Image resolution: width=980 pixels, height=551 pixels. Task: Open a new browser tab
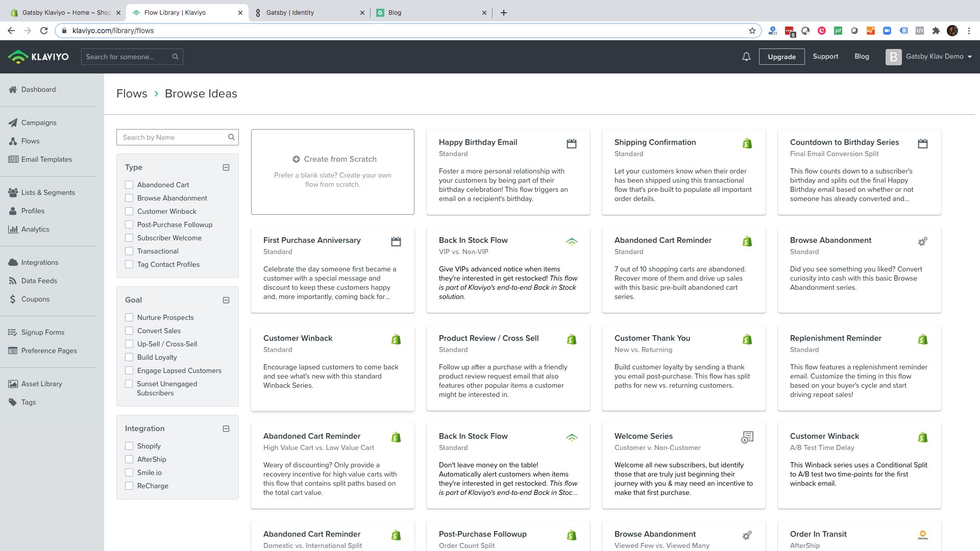click(504, 13)
